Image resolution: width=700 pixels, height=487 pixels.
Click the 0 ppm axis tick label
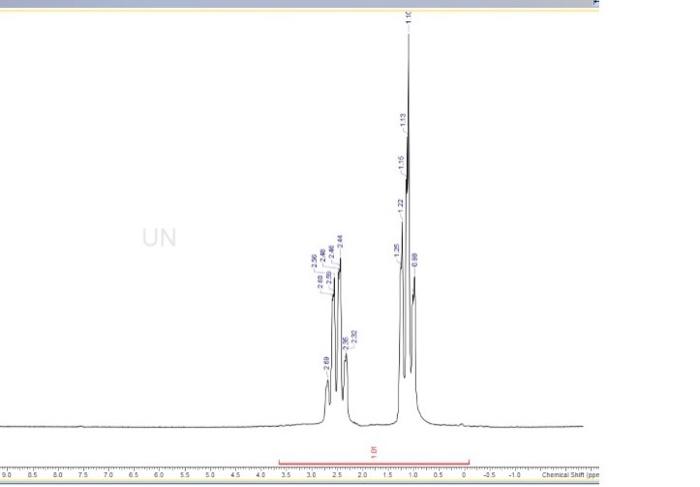[464, 475]
